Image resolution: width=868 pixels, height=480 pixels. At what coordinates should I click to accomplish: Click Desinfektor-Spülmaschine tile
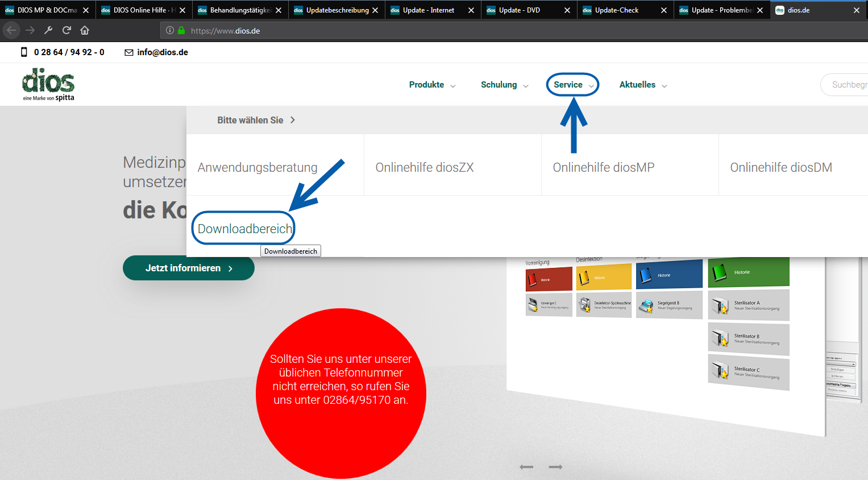click(x=604, y=305)
